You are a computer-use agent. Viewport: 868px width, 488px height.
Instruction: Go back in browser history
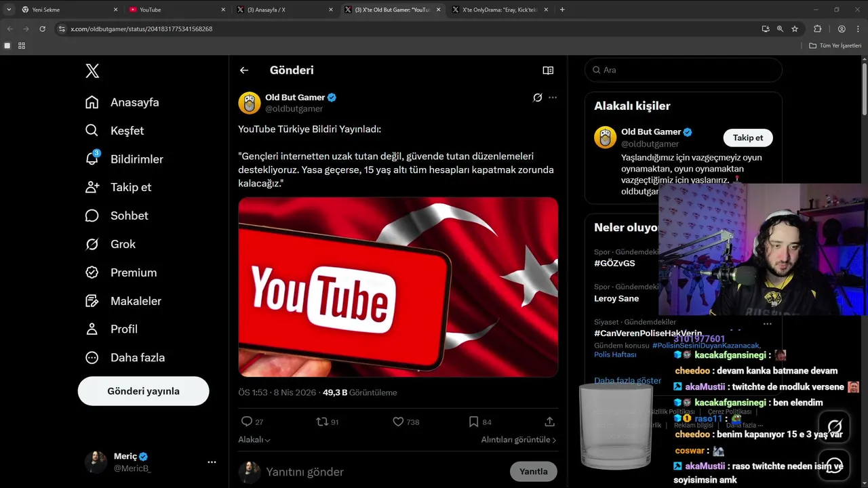tap(9, 29)
